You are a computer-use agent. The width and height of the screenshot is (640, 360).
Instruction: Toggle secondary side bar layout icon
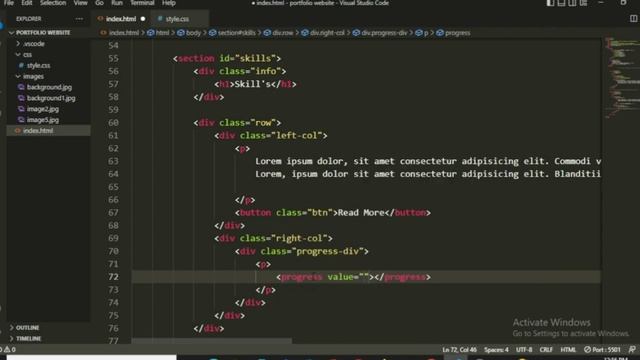point(572,3)
